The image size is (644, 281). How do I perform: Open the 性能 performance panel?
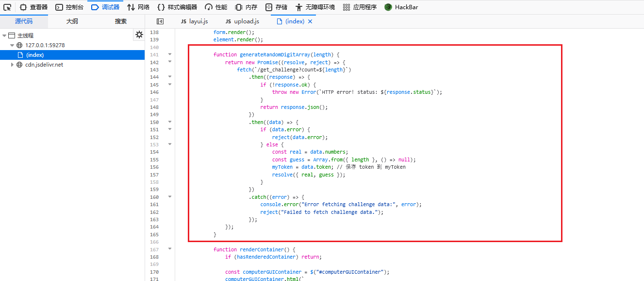[216, 7]
